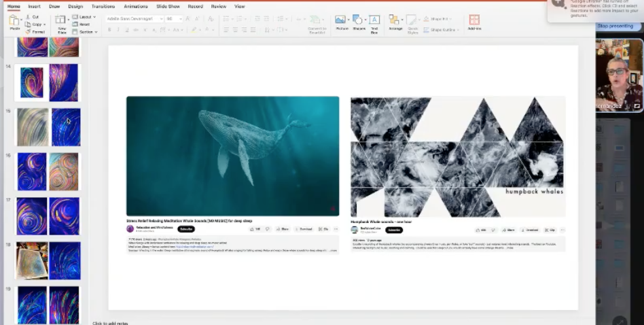This screenshot has height=325, width=644.
Task: Select slide 14 thumbnail
Action: 48,82
